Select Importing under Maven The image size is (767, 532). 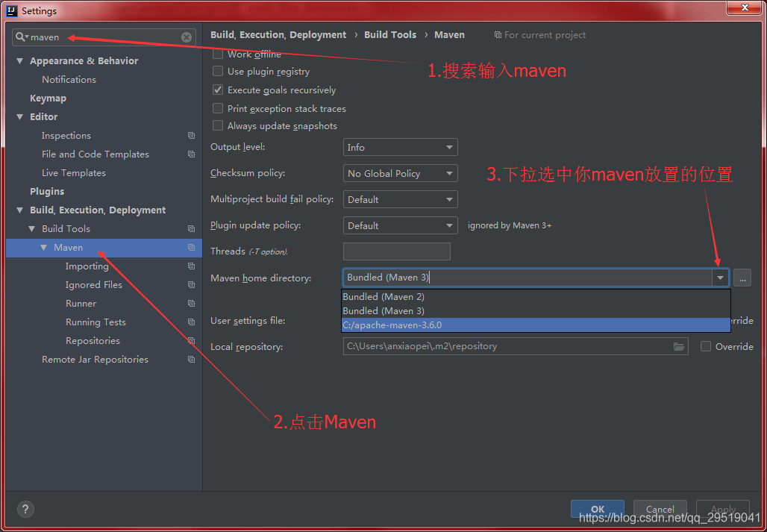pyautogui.click(x=87, y=266)
